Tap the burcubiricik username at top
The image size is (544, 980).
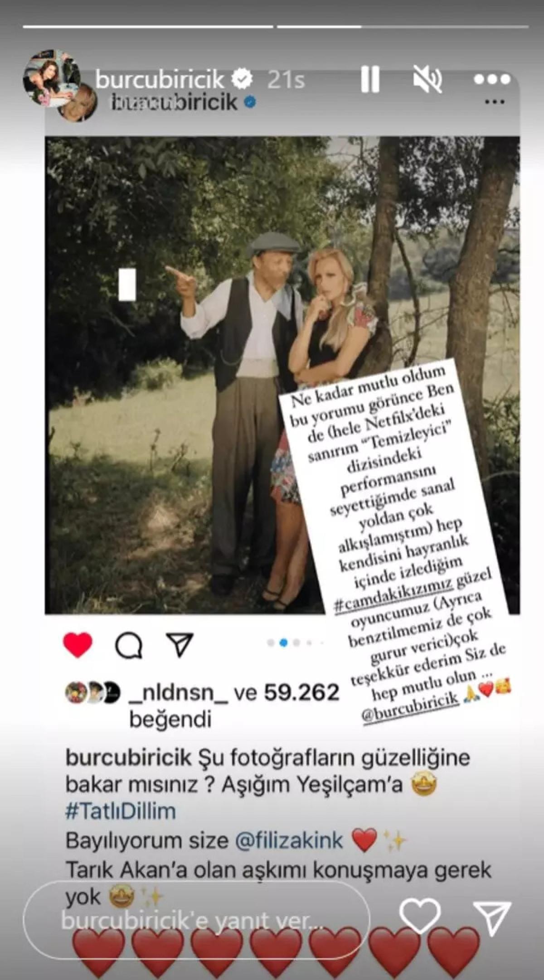point(160,80)
